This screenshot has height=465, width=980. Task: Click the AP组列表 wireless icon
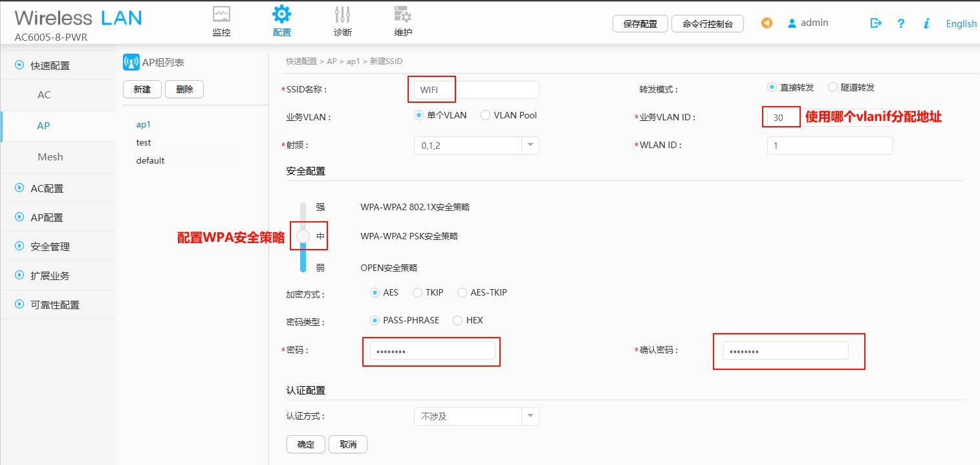click(131, 62)
